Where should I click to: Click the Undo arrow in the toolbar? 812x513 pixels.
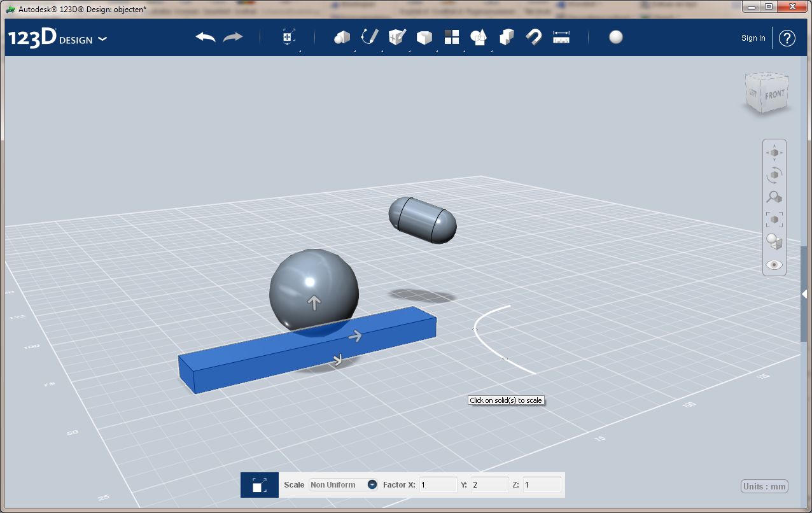(206, 37)
